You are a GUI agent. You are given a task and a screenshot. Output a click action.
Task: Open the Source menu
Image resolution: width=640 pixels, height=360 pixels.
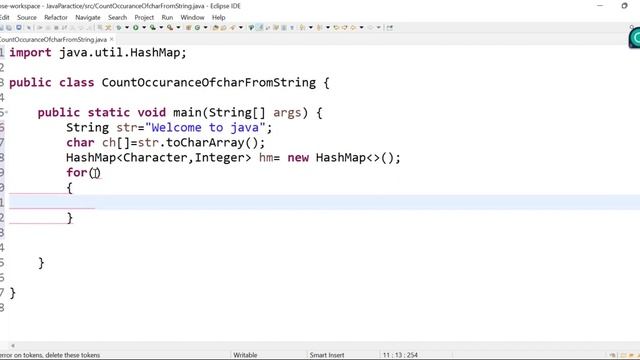pyautogui.click(x=27, y=18)
